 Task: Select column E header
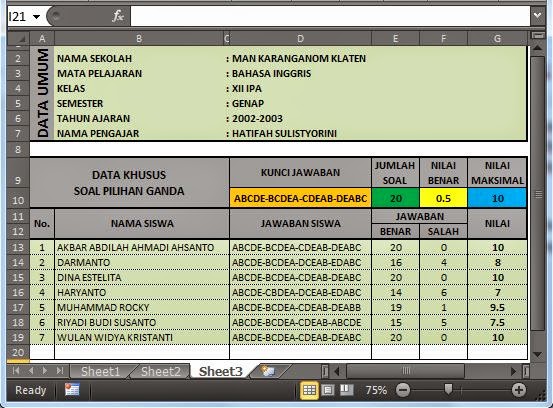pos(395,38)
